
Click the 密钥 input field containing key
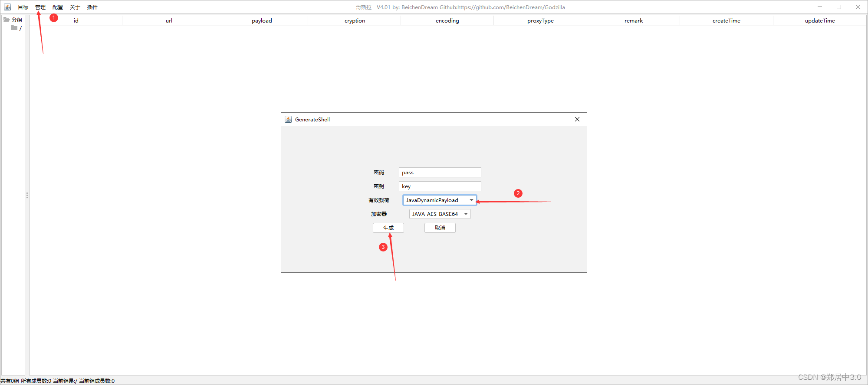tap(440, 186)
